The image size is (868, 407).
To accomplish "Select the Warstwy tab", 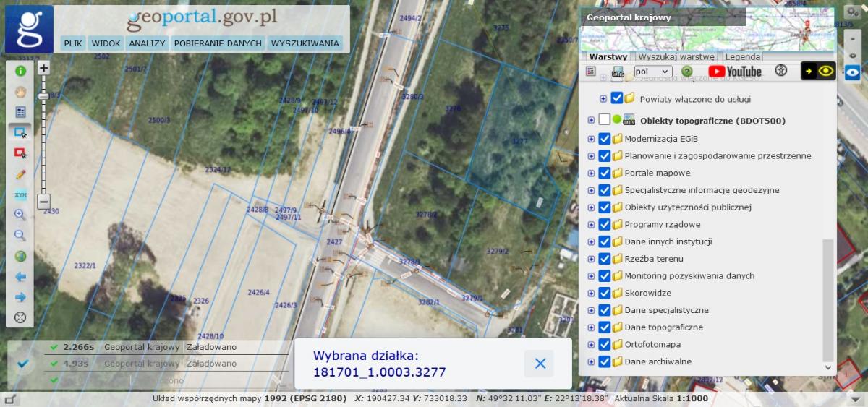I will (x=608, y=56).
